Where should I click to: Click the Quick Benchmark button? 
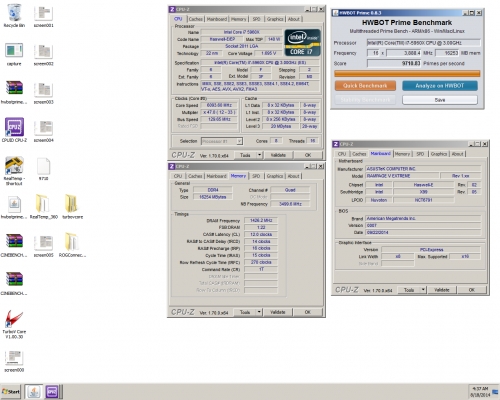pos(365,86)
